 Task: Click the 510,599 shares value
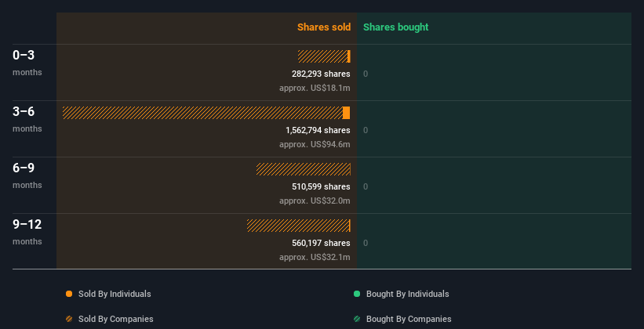tap(321, 186)
